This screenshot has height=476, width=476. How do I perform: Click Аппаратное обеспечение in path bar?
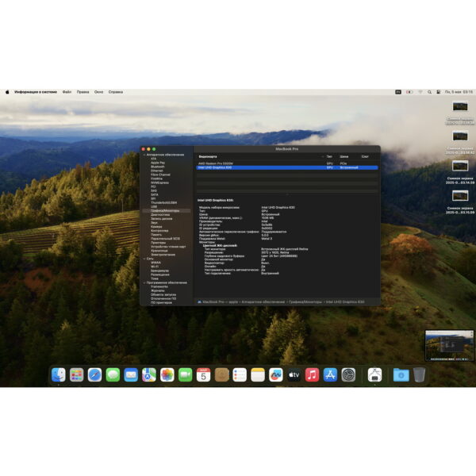263,302
